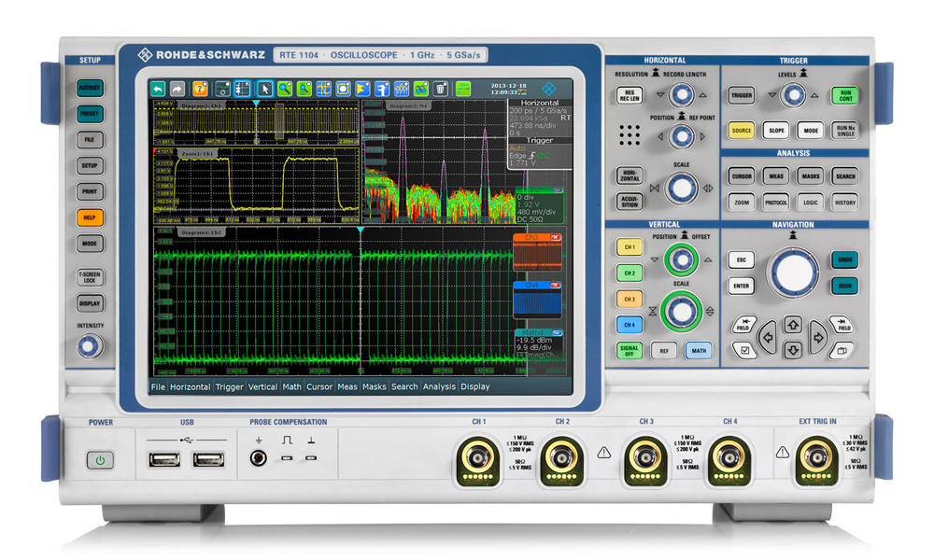This screenshot has width=934, height=560.
Task: Push the PROTOCOL analysis button
Action: (776, 203)
